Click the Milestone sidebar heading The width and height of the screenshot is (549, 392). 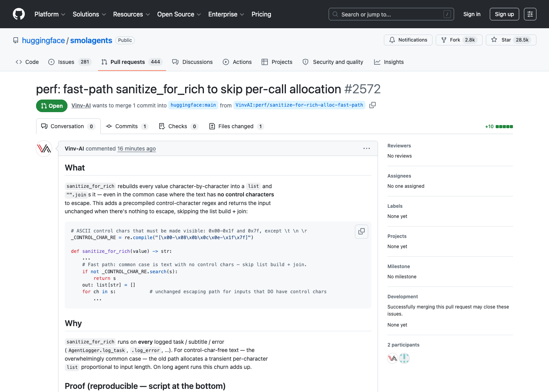tap(399, 267)
